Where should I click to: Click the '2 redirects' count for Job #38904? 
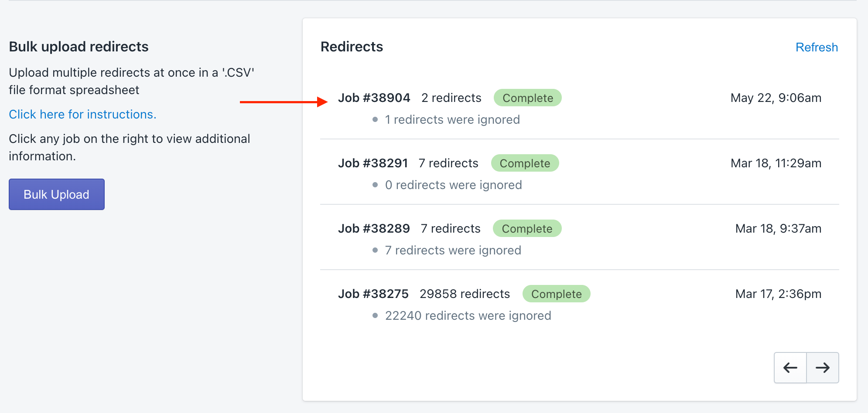click(x=451, y=98)
